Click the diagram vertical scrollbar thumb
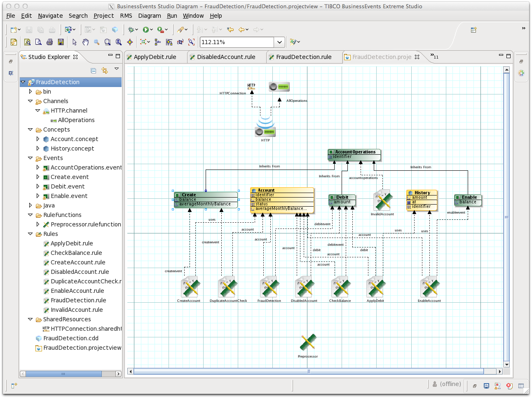The image size is (532, 398). pos(507,217)
